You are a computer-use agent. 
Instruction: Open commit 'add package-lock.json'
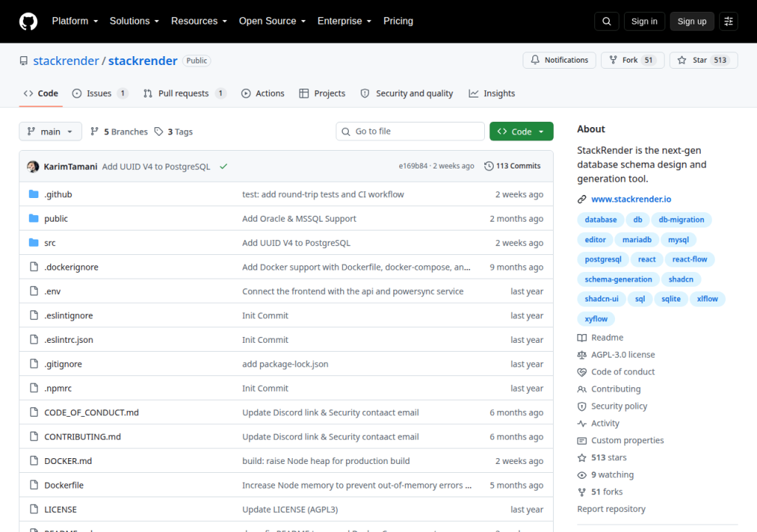coord(285,364)
